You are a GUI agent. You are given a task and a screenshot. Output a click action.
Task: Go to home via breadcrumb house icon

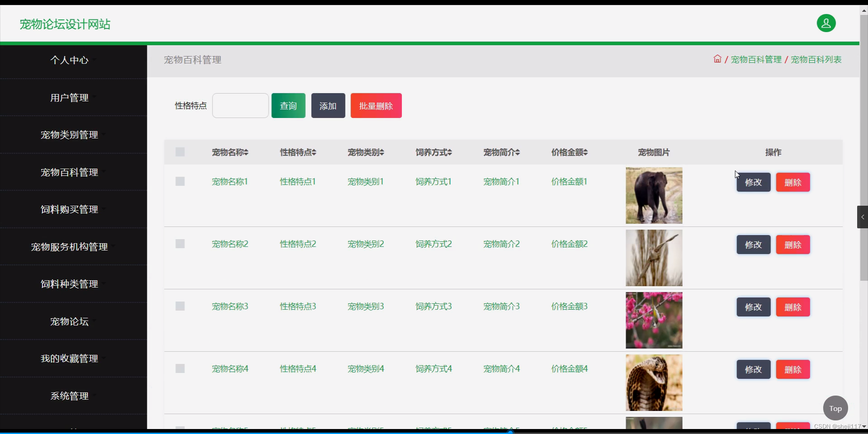coord(717,59)
